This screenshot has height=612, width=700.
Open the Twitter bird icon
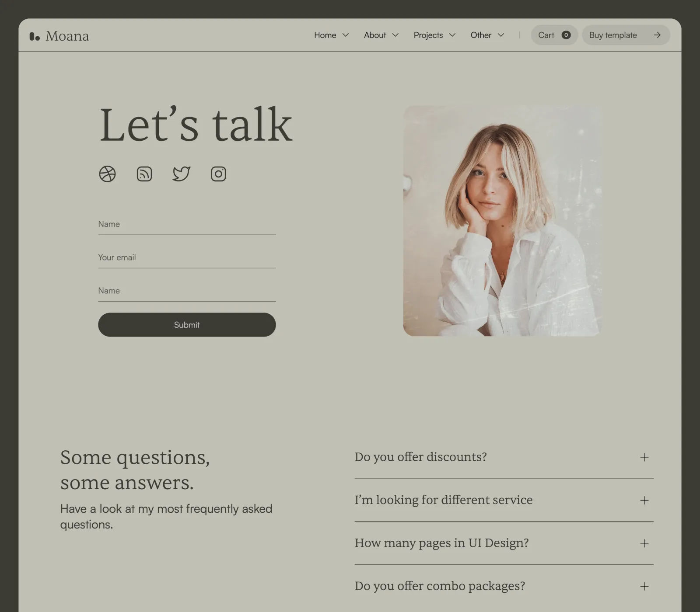point(181,174)
